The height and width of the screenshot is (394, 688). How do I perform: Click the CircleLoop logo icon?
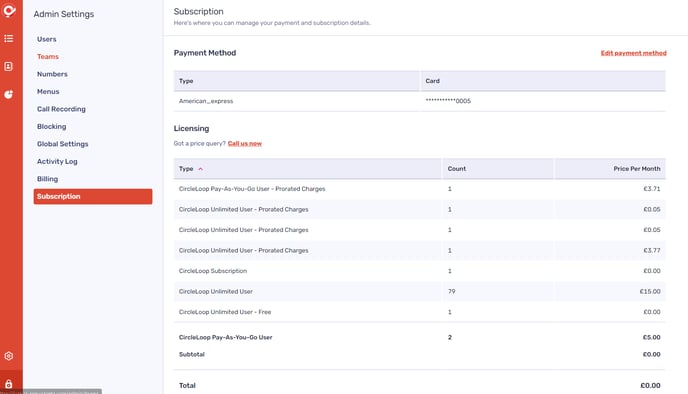coord(9,11)
